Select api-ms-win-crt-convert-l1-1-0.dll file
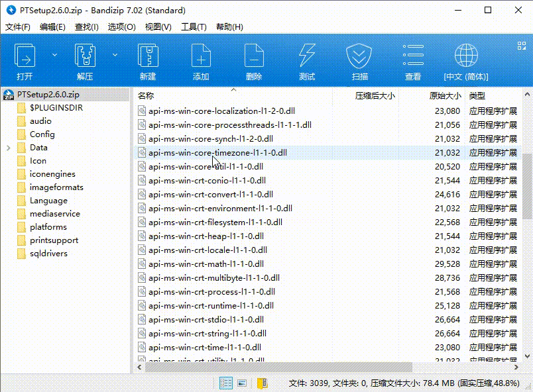 211,195
